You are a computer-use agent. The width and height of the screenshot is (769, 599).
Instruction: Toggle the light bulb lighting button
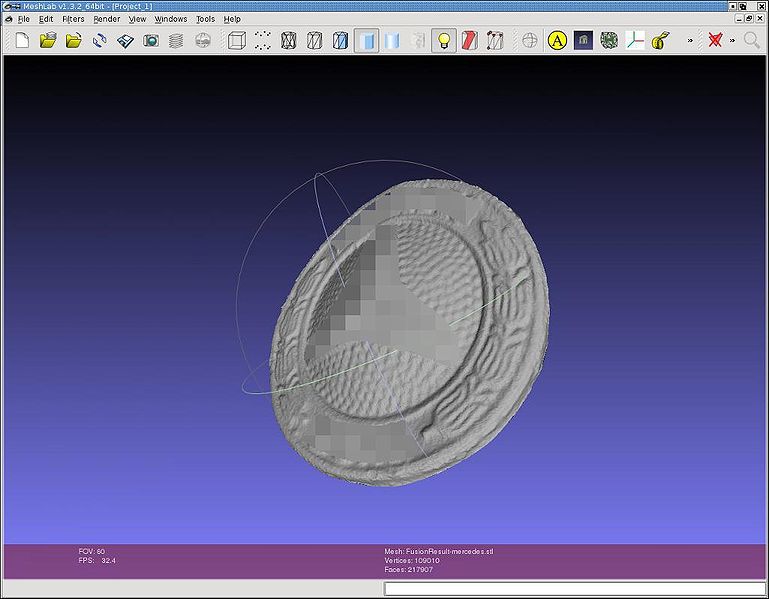pyautogui.click(x=444, y=40)
